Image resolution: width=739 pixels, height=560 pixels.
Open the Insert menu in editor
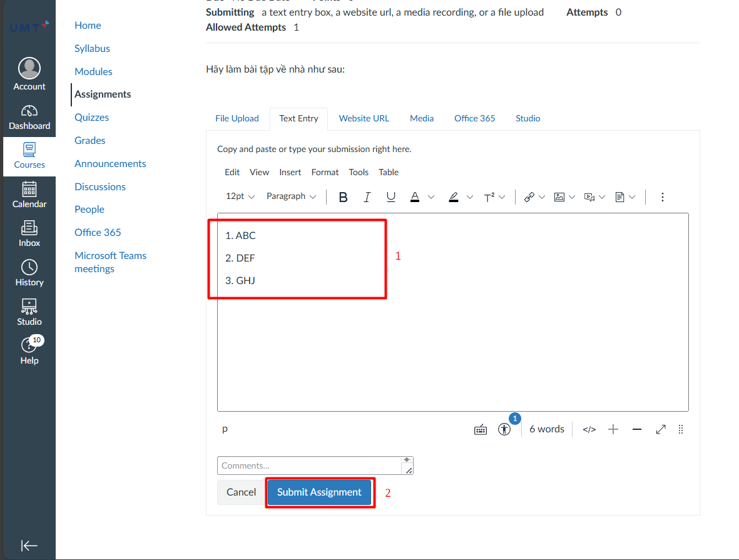pyautogui.click(x=290, y=172)
